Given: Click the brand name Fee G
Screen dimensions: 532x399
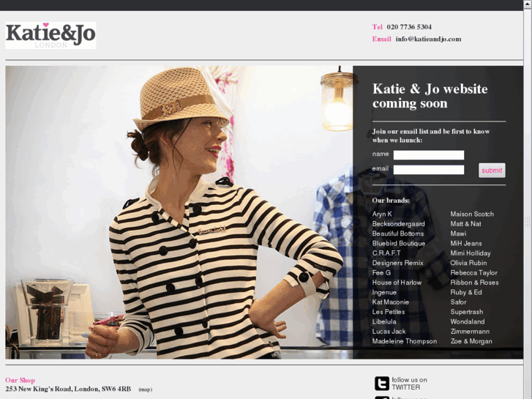Looking at the screenshot, I should tap(381, 272).
